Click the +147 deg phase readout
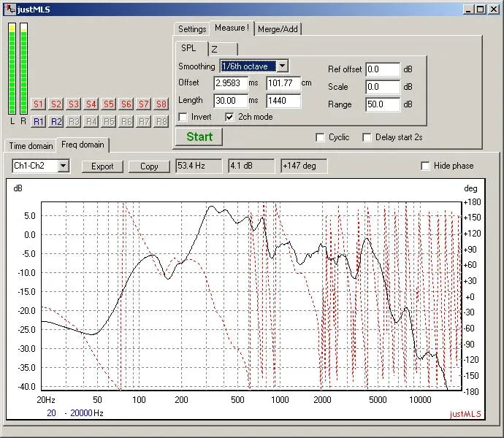Viewport: 504px width, 438px height. click(x=304, y=166)
